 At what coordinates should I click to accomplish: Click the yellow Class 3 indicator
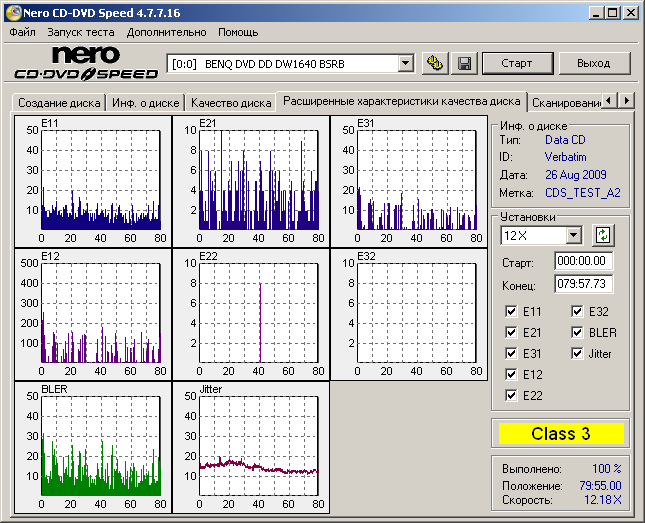point(561,433)
